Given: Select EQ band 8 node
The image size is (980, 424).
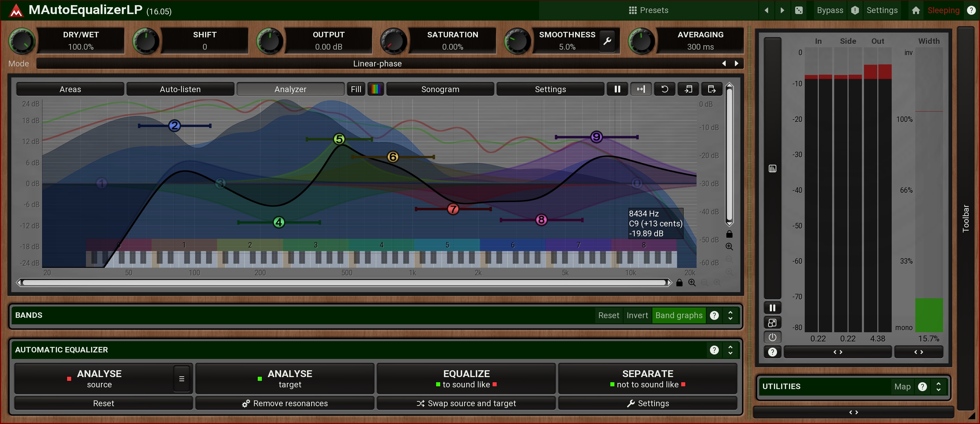Looking at the screenshot, I should coord(542,220).
